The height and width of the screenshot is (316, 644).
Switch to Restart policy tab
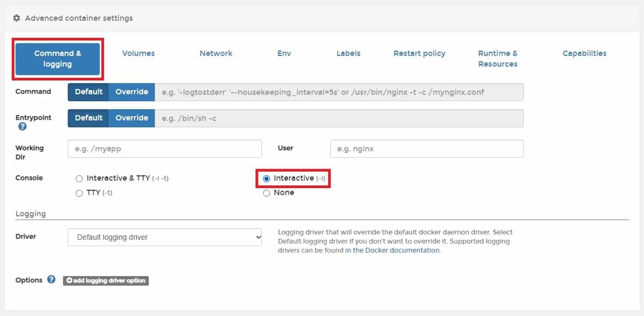click(419, 53)
